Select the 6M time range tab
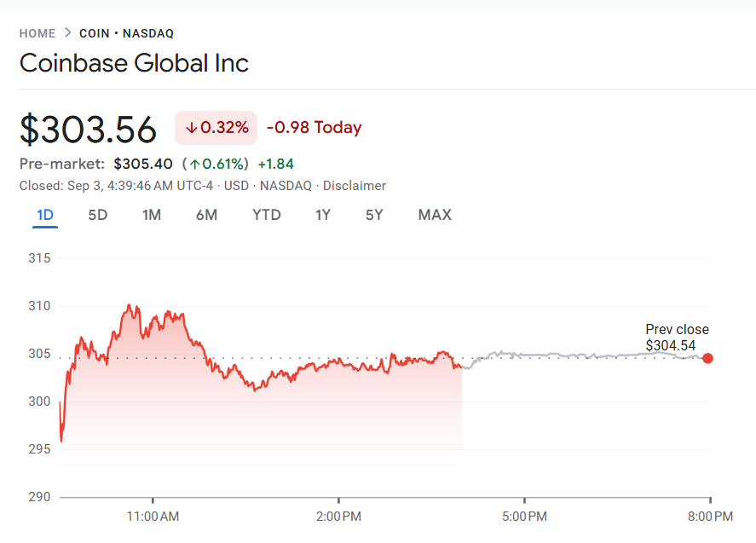 (x=206, y=215)
